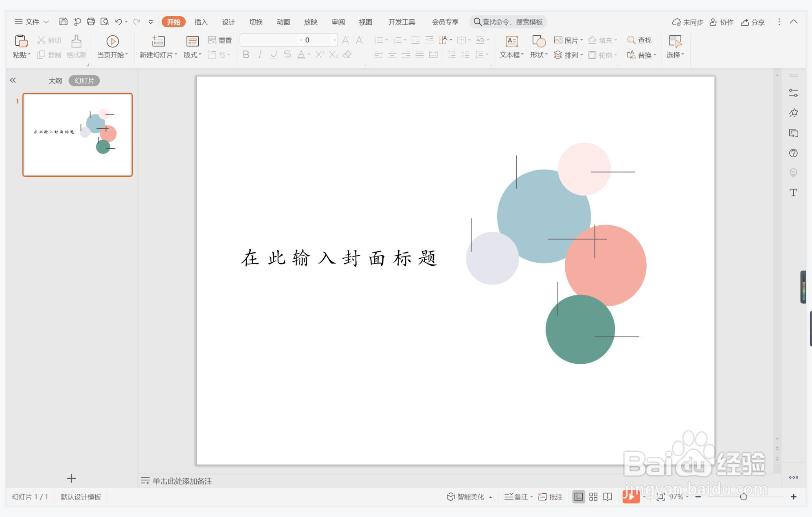Select the 格式刷 (Format Painter) tool
Screen dimensions: 812x517
point(76,46)
